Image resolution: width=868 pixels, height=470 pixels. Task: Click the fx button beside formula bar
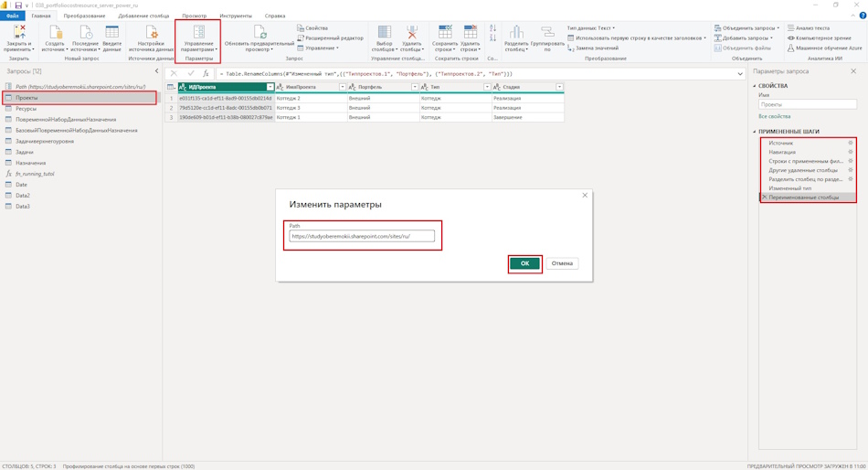coord(206,74)
